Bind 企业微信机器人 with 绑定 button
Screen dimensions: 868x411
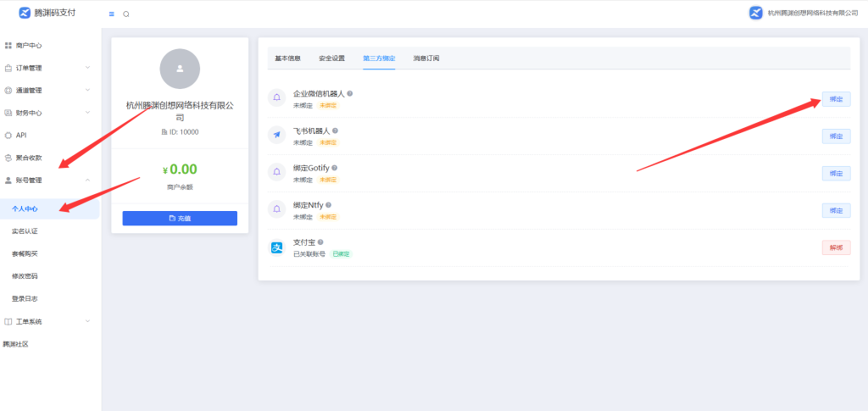tap(836, 99)
